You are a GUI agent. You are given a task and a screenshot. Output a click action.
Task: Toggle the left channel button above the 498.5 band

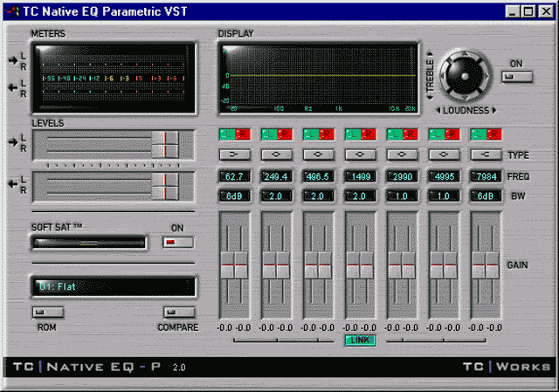(311, 134)
